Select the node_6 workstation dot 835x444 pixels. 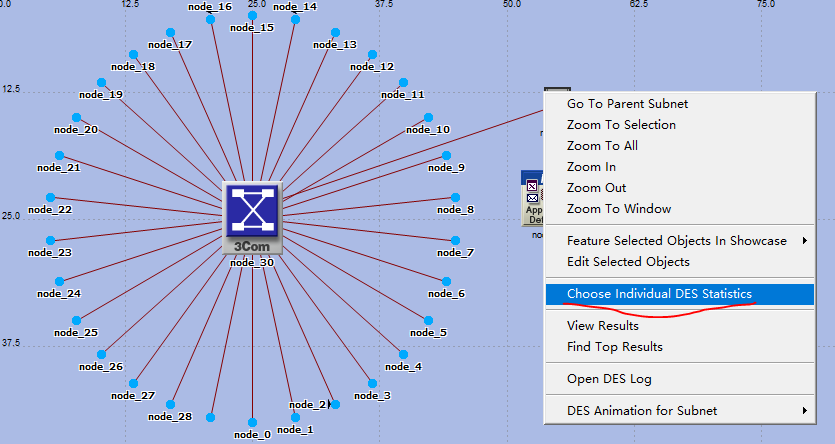(447, 281)
